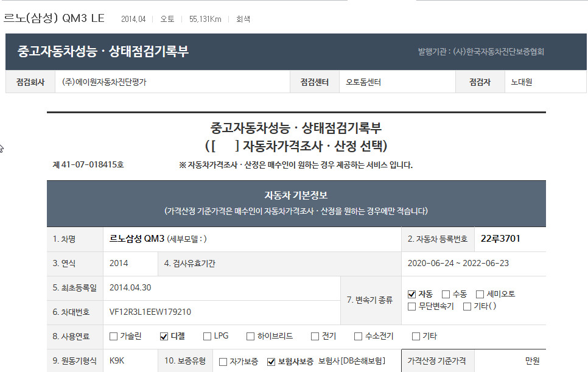Check the 무단변속기 checkbox
The height and width of the screenshot is (372, 588).
[x=411, y=306]
